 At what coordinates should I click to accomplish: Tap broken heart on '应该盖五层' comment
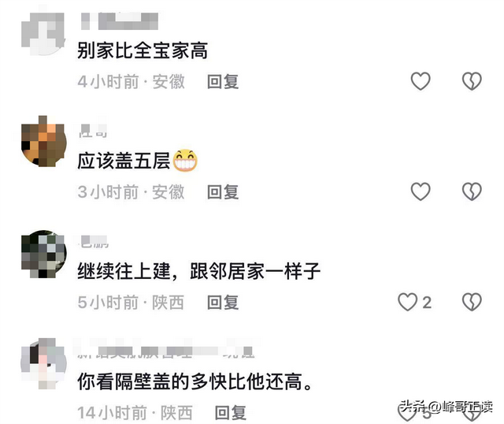[x=472, y=191]
